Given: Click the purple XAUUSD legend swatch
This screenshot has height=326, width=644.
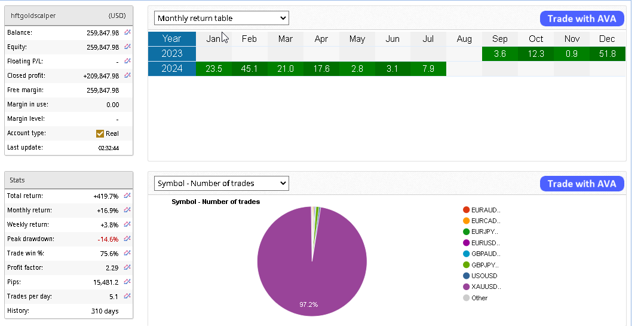Looking at the screenshot, I should click(467, 287).
